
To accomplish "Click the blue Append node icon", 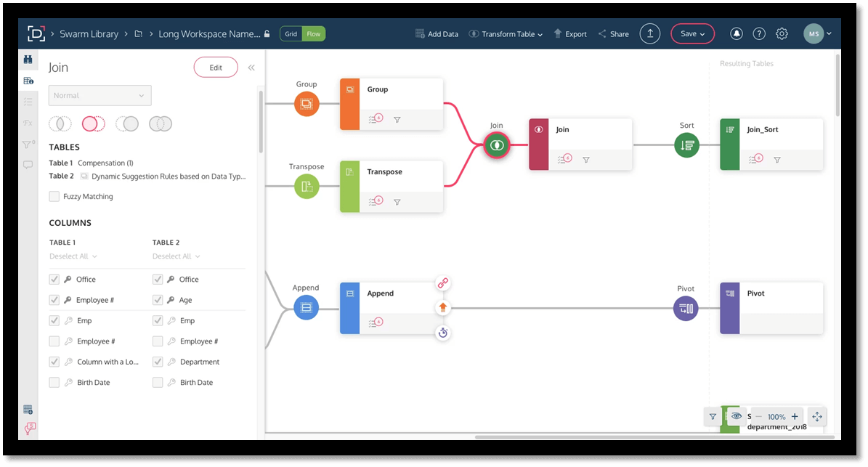I will (x=307, y=307).
